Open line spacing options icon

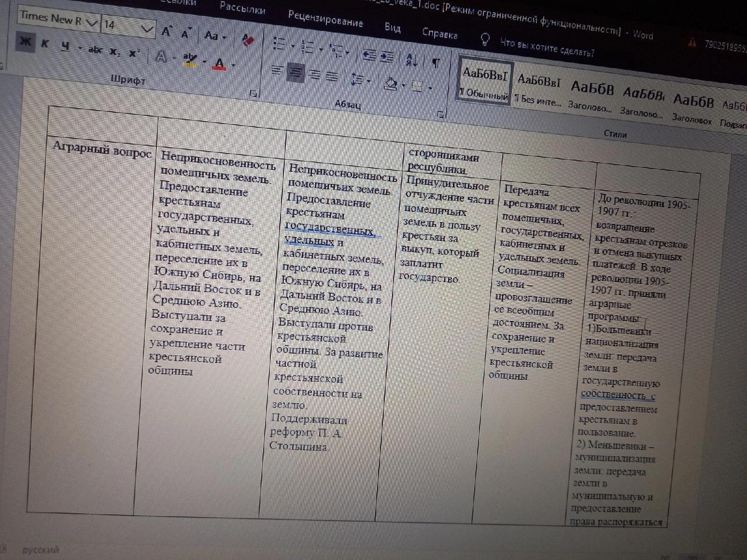coord(357,79)
